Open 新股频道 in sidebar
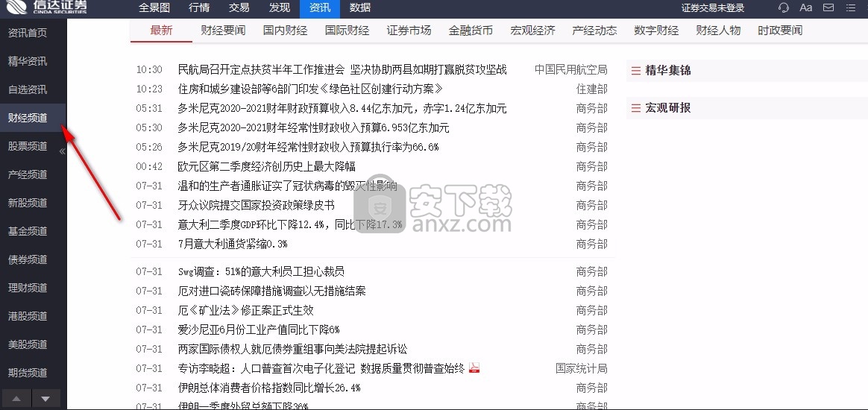The image size is (868, 410). coord(28,203)
